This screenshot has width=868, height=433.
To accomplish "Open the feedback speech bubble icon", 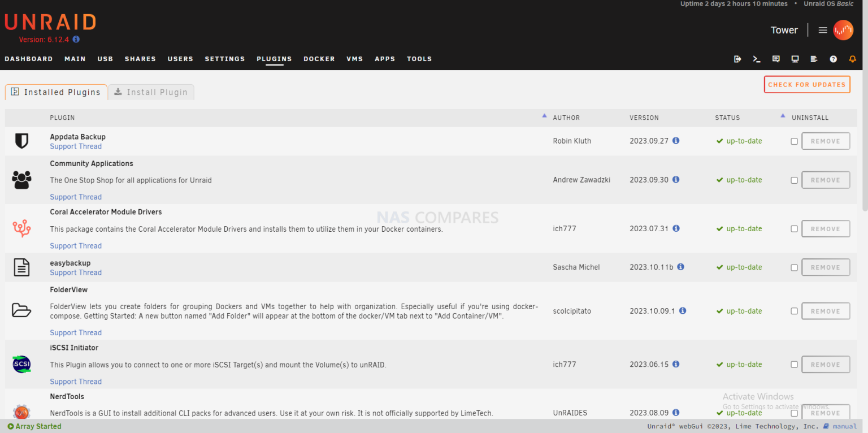I will click(776, 59).
